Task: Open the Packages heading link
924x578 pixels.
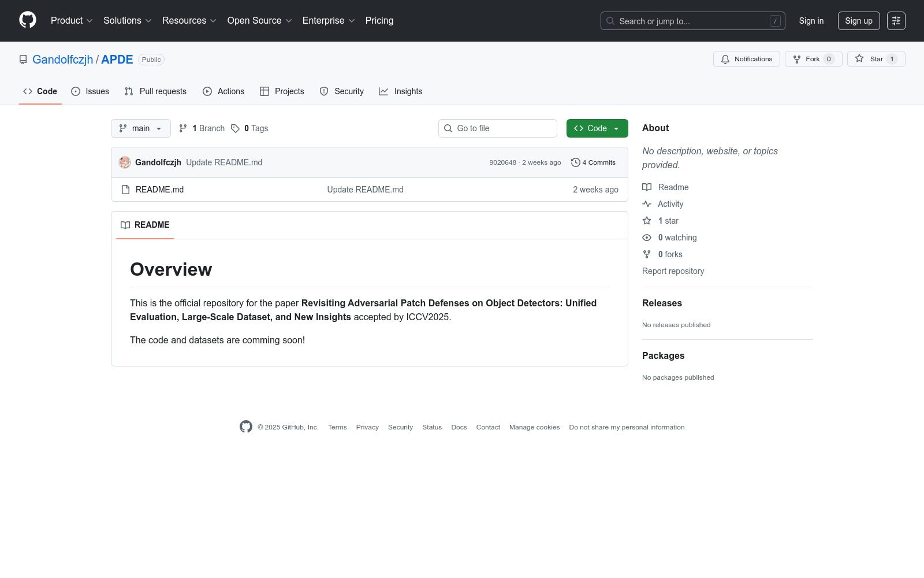Action: pos(663,356)
